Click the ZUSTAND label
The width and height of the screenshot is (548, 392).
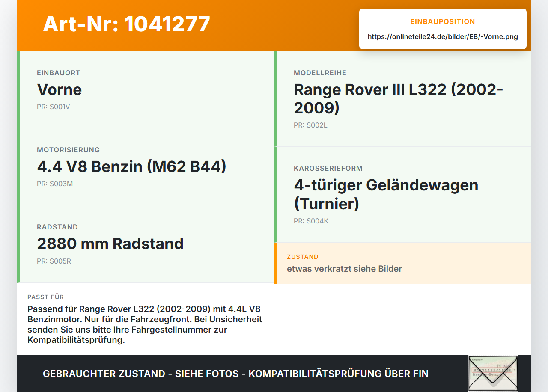303,257
